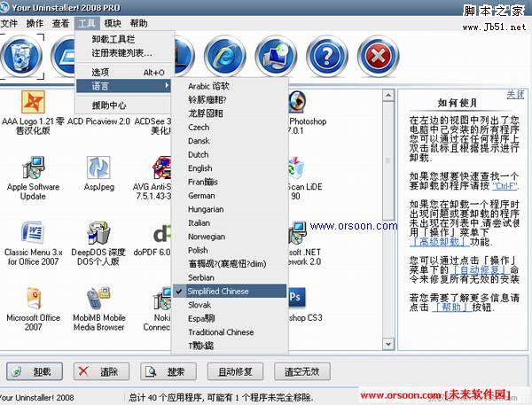Image resolution: width=532 pixels, height=405 pixels.
Task: Select English language option
Action: [x=230, y=168]
